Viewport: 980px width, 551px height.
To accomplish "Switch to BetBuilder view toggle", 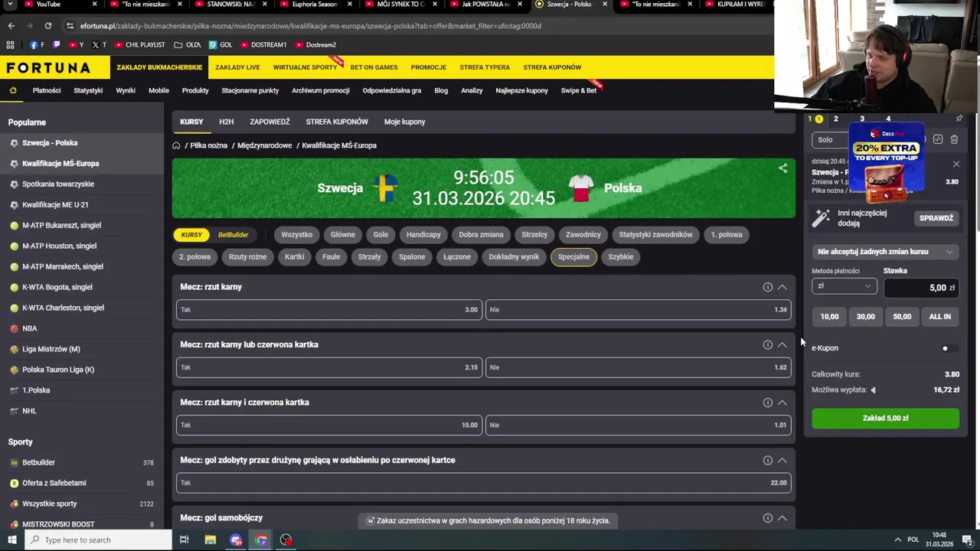I will (233, 235).
